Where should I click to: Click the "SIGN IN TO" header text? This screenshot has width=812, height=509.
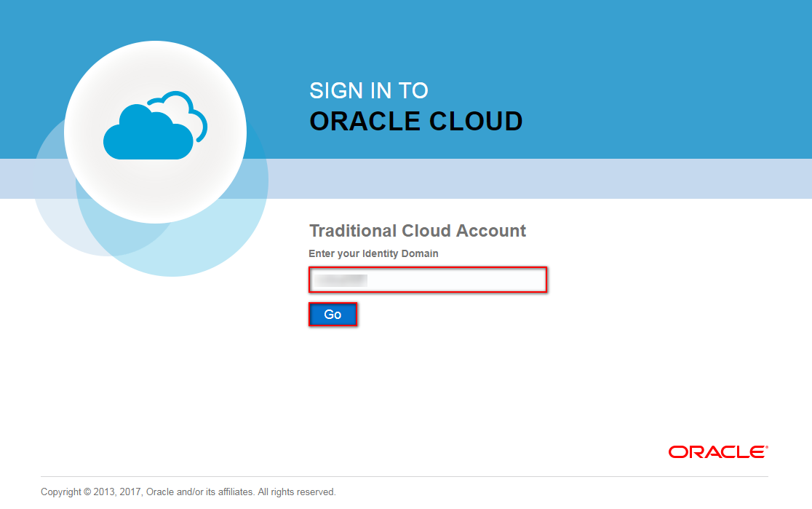(x=369, y=91)
